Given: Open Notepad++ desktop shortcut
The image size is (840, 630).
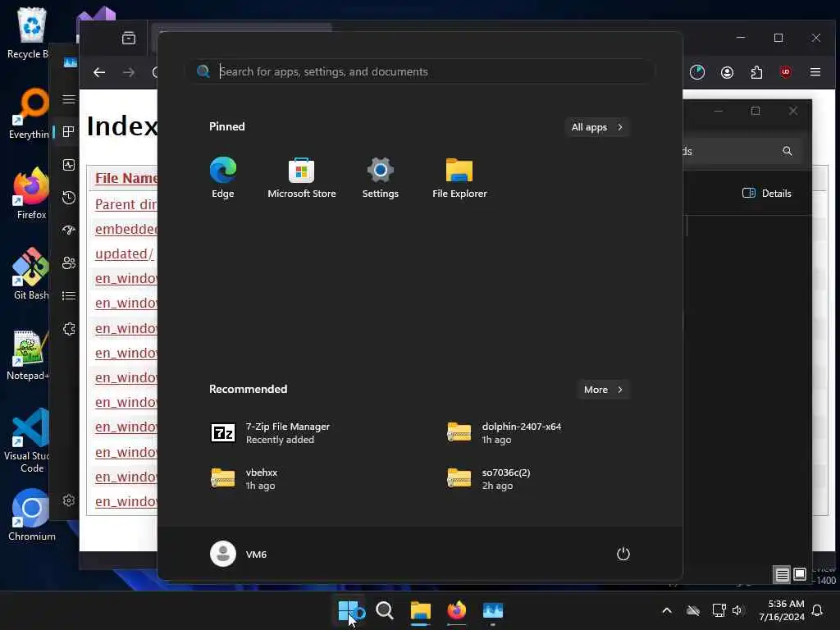Looking at the screenshot, I should coord(28,354).
